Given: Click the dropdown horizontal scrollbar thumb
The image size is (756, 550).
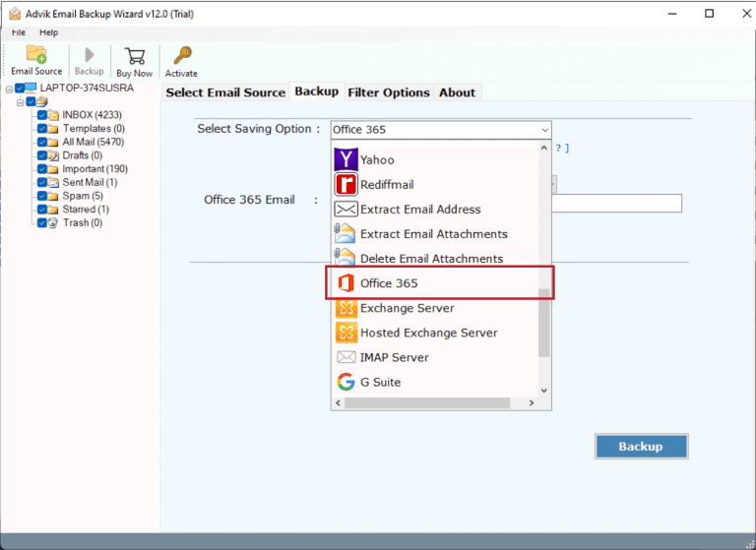Looking at the screenshot, I should [427, 403].
